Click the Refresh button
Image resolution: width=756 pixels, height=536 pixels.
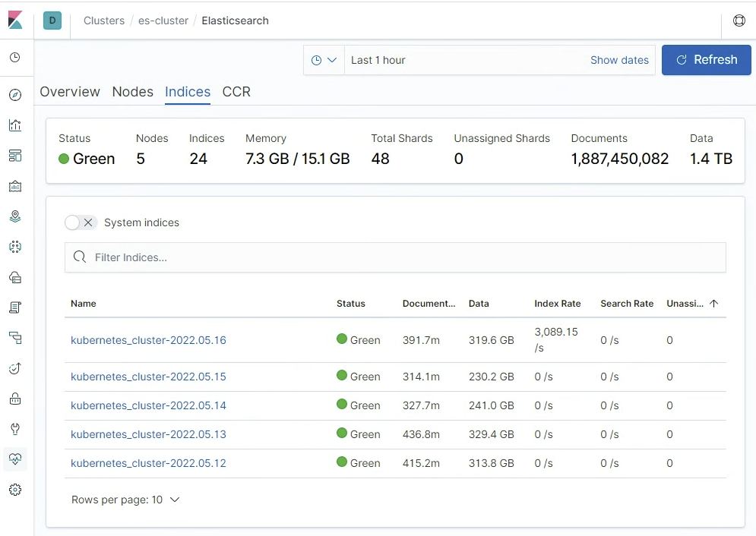tap(707, 60)
